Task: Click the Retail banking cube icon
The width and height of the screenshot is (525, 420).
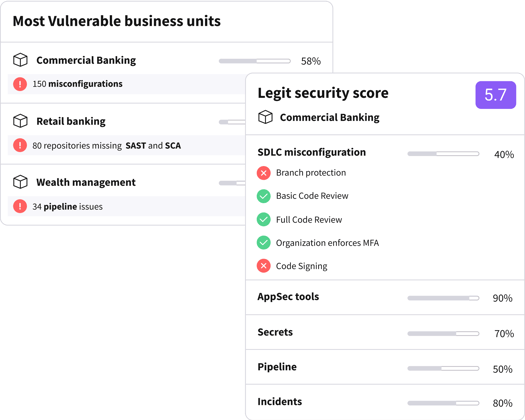Action: click(20, 121)
